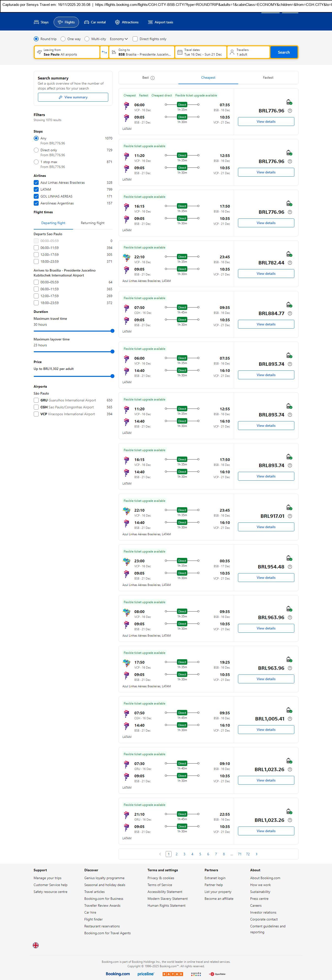Open the Travellers 1 adult selector
This screenshot has width=332, height=980.
pos(248,52)
